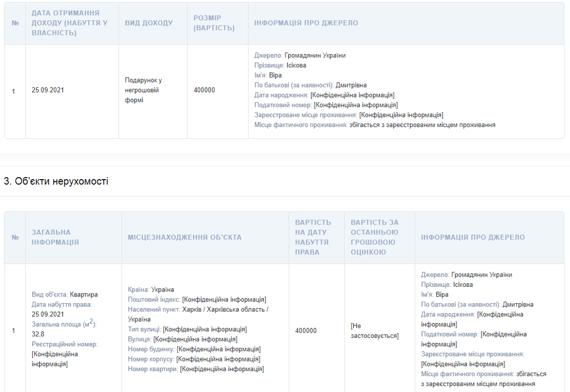Click income source 'Податковий номер' confidential line
This screenshot has height=392, width=570.
326,105
